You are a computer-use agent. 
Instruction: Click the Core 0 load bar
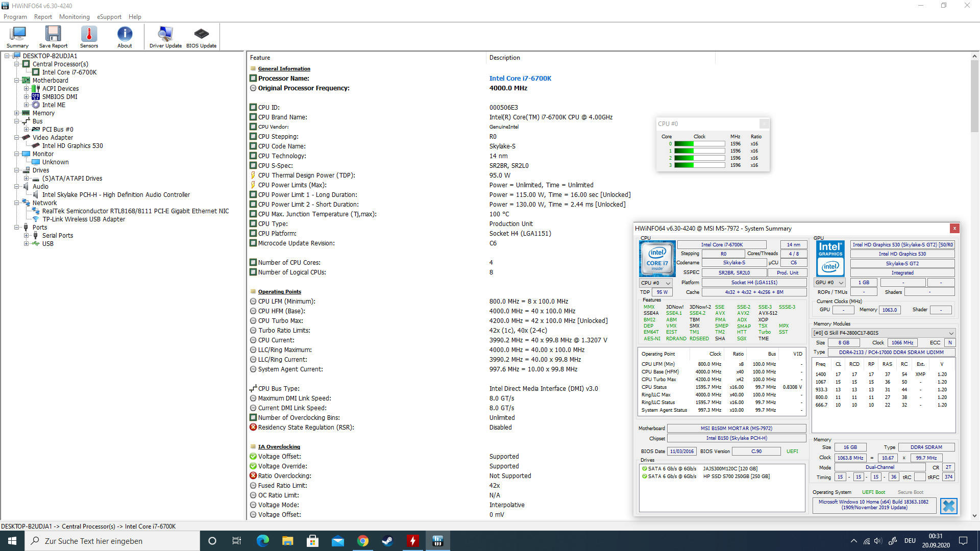(699, 143)
